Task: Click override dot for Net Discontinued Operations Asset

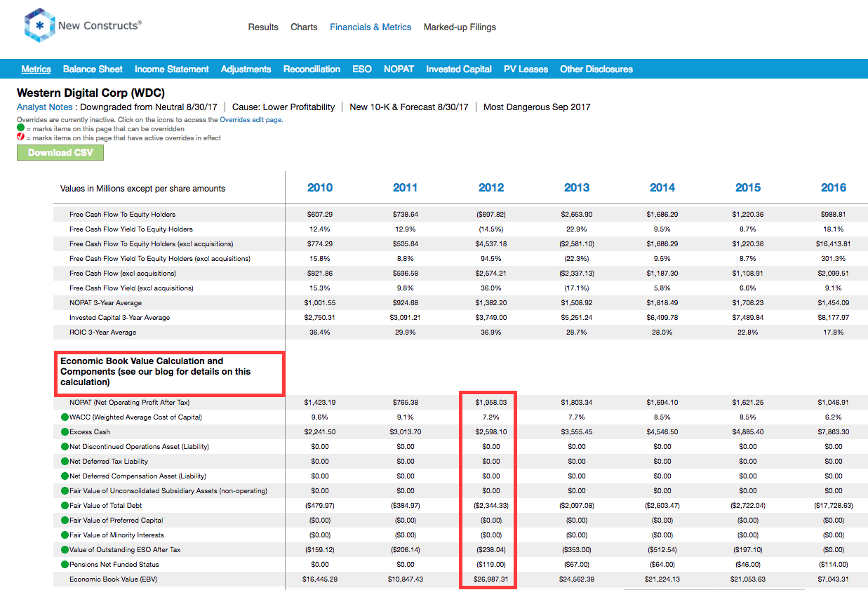Action: click(x=65, y=447)
